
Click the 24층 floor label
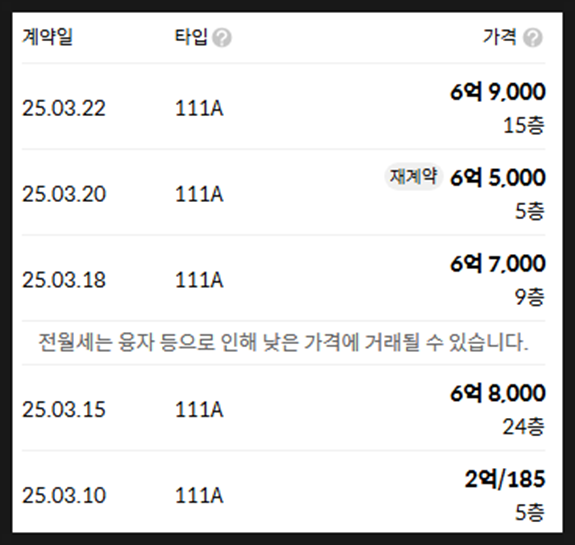tap(523, 426)
